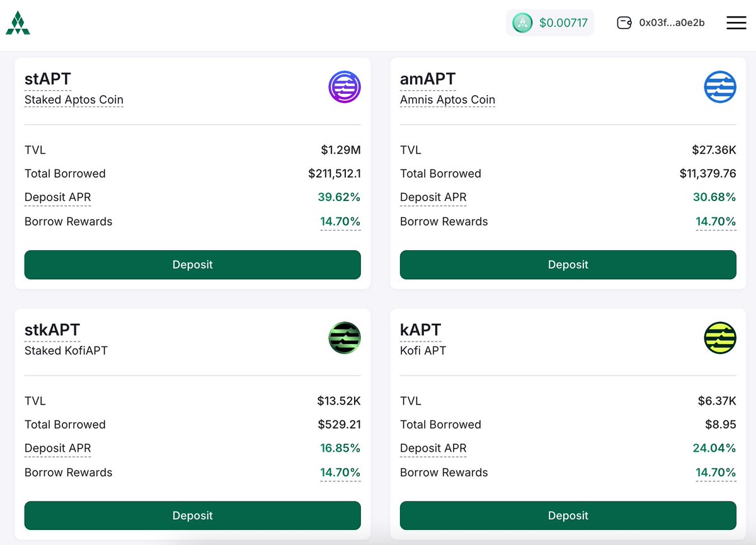The height and width of the screenshot is (545, 756).
Task: Click the Kofi APT subtitle
Action: click(423, 350)
